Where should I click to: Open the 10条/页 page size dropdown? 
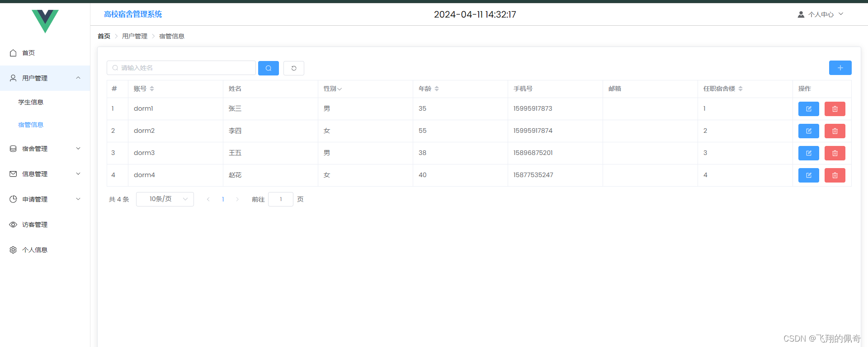pos(165,199)
